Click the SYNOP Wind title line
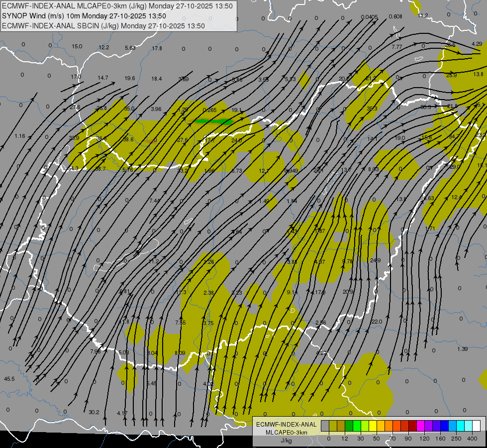This screenshot has height=448, width=487. pyautogui.click(x=84, y=16)
